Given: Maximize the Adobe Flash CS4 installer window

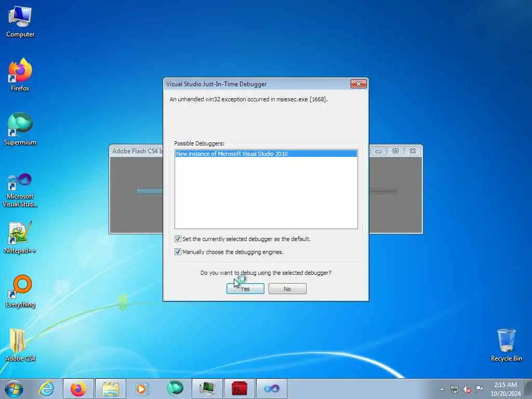Looking at the screenshot, I should [395, 151].
